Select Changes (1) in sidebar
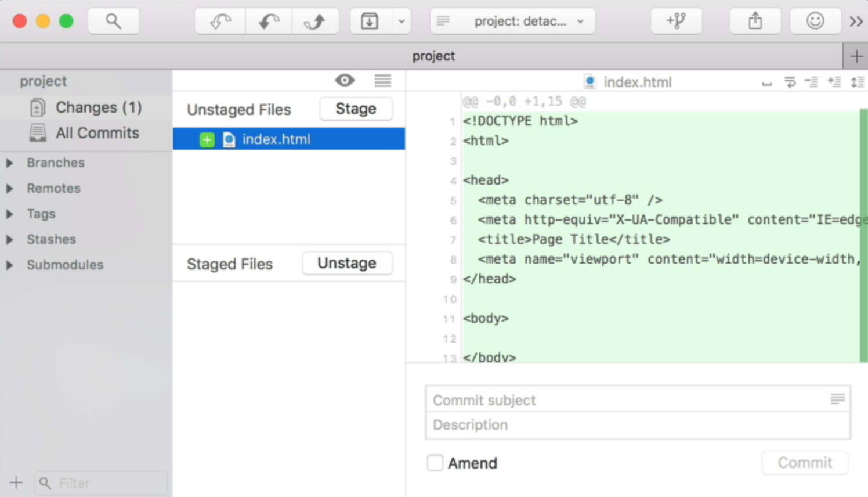Image resolution: width=868 pixels, height=497 pixels. 98,107
